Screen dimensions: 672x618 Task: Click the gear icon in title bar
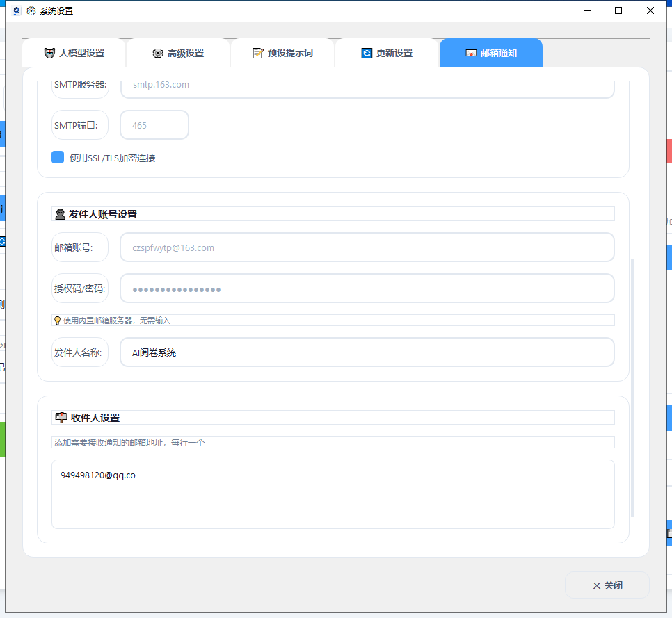pyautogui.click(x=31, y=10)
